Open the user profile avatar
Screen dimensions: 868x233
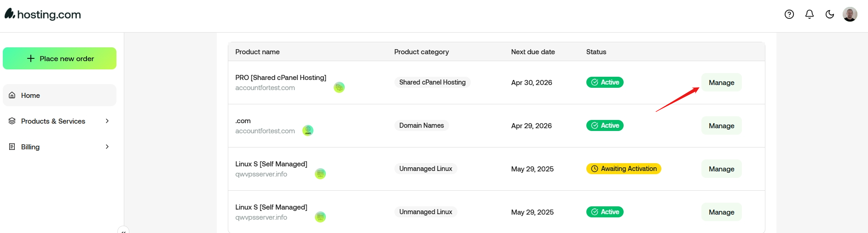pyautogui.click(x=850, y=14)
